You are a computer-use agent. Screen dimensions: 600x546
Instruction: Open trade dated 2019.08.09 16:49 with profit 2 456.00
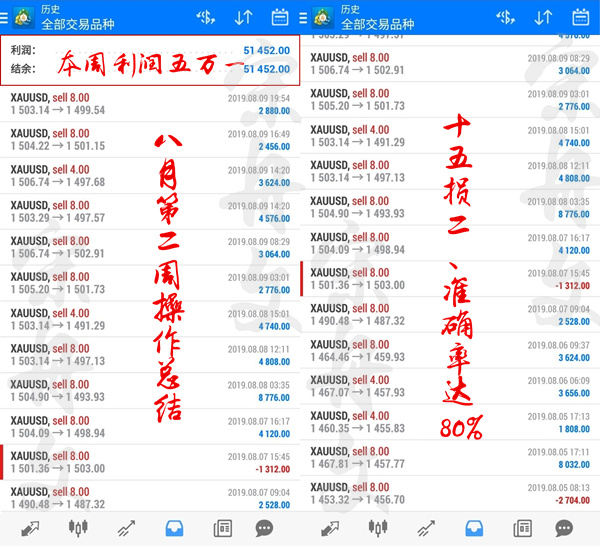(x=150, y=140)
